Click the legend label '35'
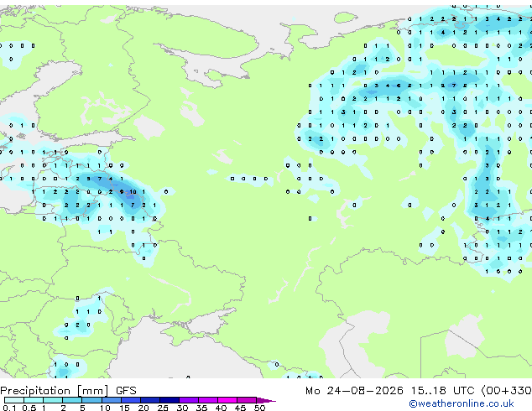This screenshot has height=411, width=532. [201, 408]
